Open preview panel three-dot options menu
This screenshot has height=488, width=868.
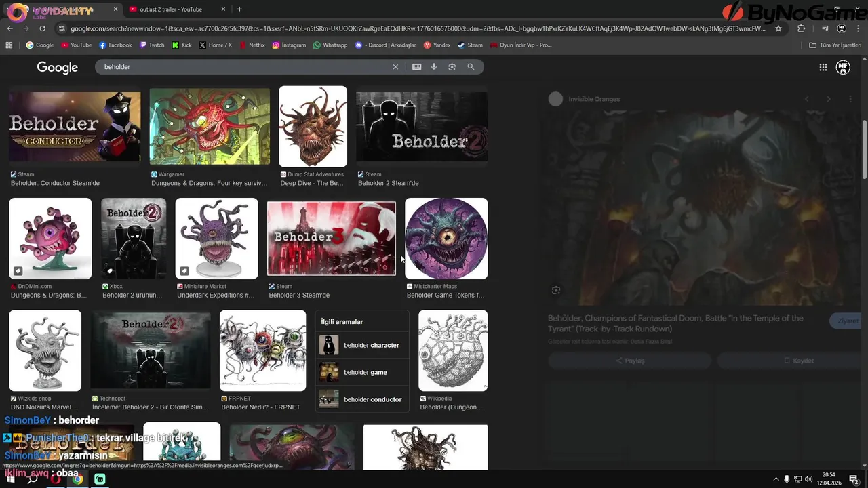850,99
